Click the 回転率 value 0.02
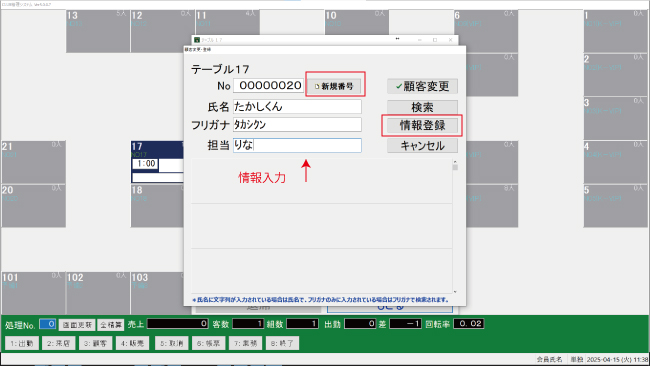This screenshot has width=650, height=366. (x=468, y=324)
